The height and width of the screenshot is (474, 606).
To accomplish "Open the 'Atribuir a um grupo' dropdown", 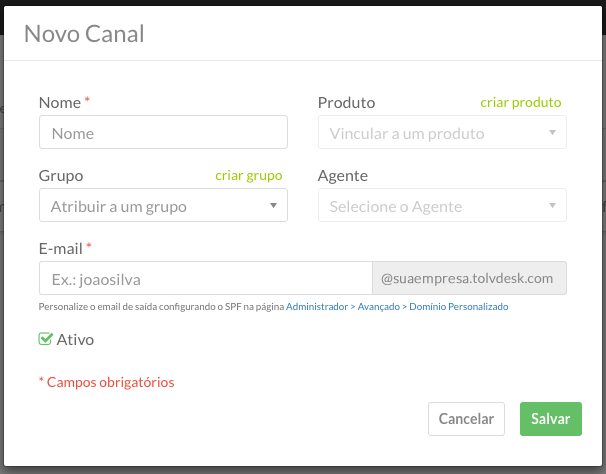I will click(163, 205).
